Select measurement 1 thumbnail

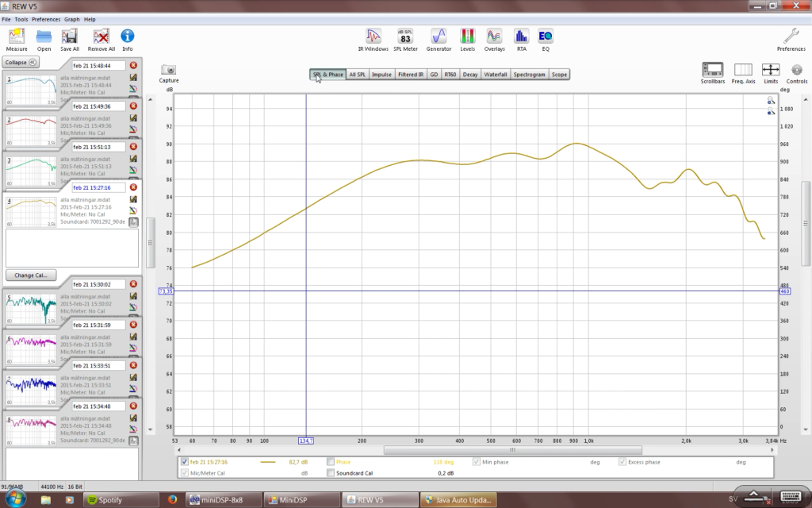click(31, 90)
